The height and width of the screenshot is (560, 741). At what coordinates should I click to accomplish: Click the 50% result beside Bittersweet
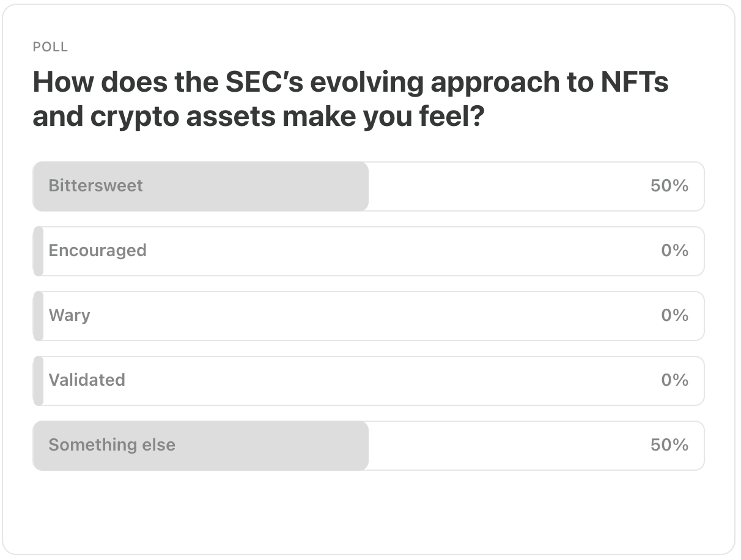pos(669,186)
